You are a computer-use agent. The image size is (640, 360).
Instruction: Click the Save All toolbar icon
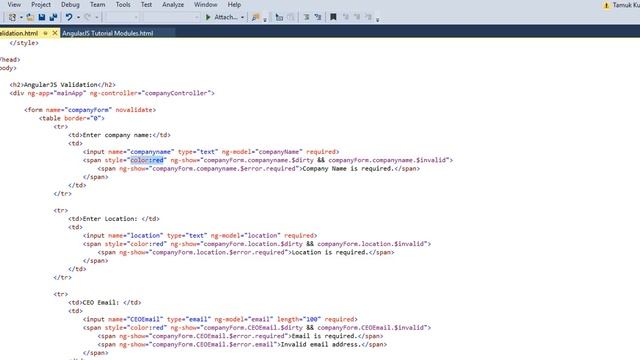point(53,17)
